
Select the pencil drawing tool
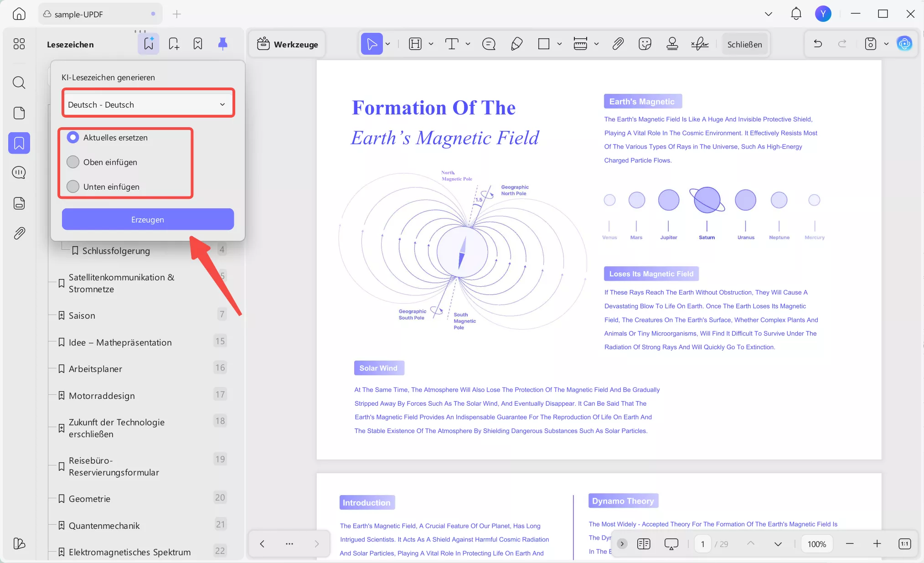[516, 44]
